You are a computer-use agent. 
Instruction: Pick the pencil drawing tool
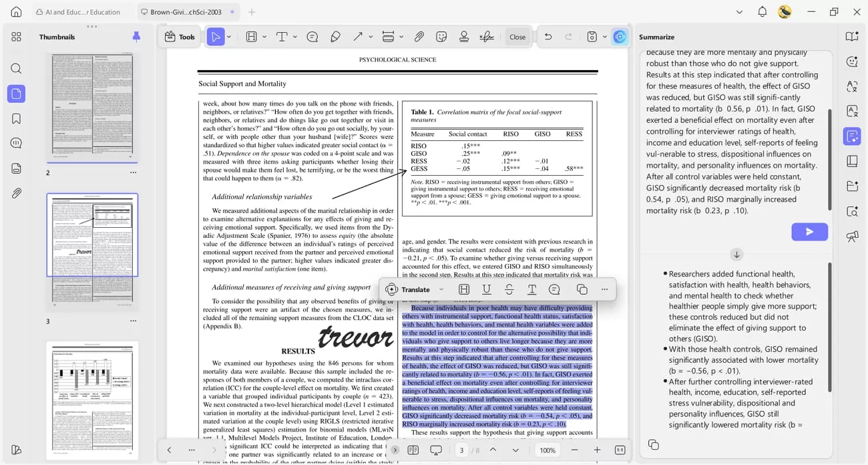point(335,37)
